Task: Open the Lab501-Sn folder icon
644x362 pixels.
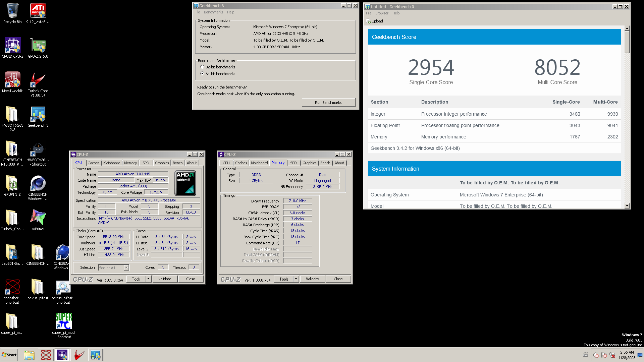Action: pyautogui.click(x=12, y=254)
